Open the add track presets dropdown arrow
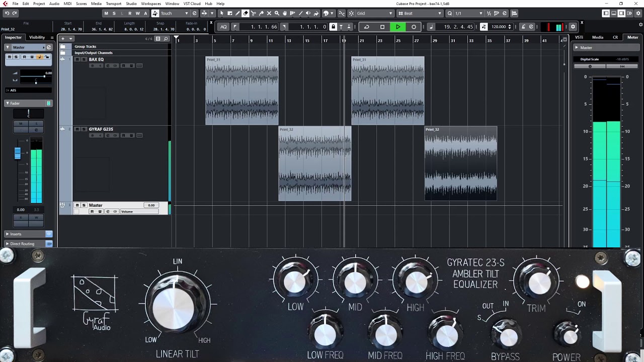 click(x=71, y=39)
